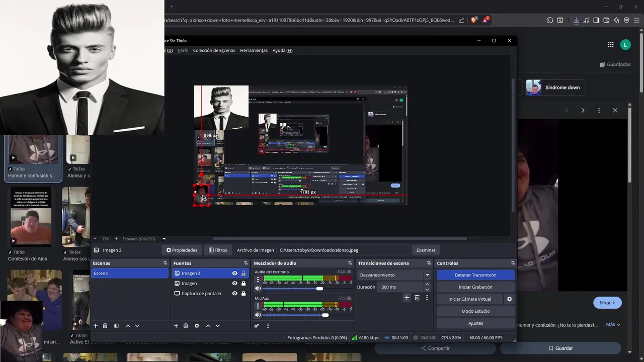The height and width of the screenshot is (362, 644).
Task: Toggle lock on Imagen source
Action: coord(244,284)
